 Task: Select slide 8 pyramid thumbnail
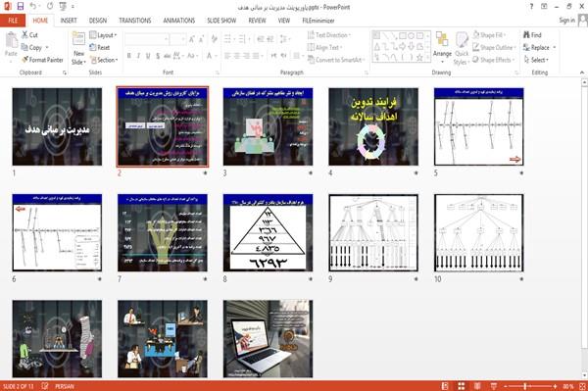pos(268,233)
